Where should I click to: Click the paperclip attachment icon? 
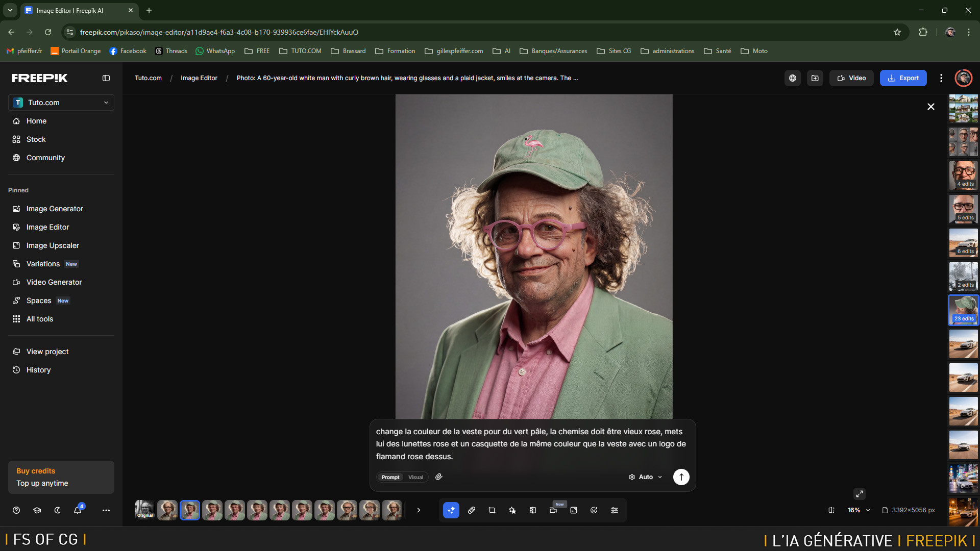[x=439, y=477]
